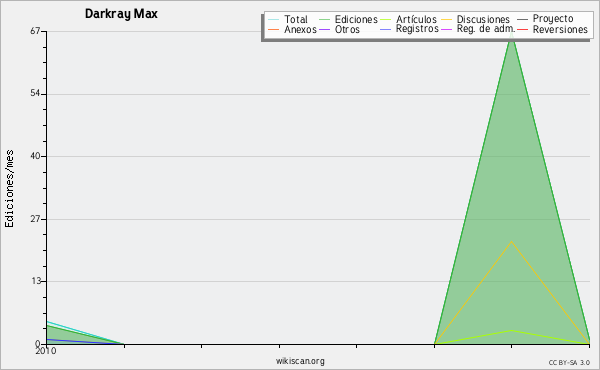Click the Ediciones/mes axis label

[x=9, y=189]
